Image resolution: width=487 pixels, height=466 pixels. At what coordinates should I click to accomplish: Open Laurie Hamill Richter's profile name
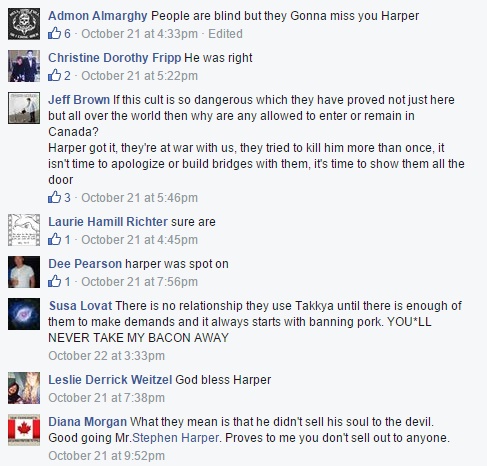point(108,222)
